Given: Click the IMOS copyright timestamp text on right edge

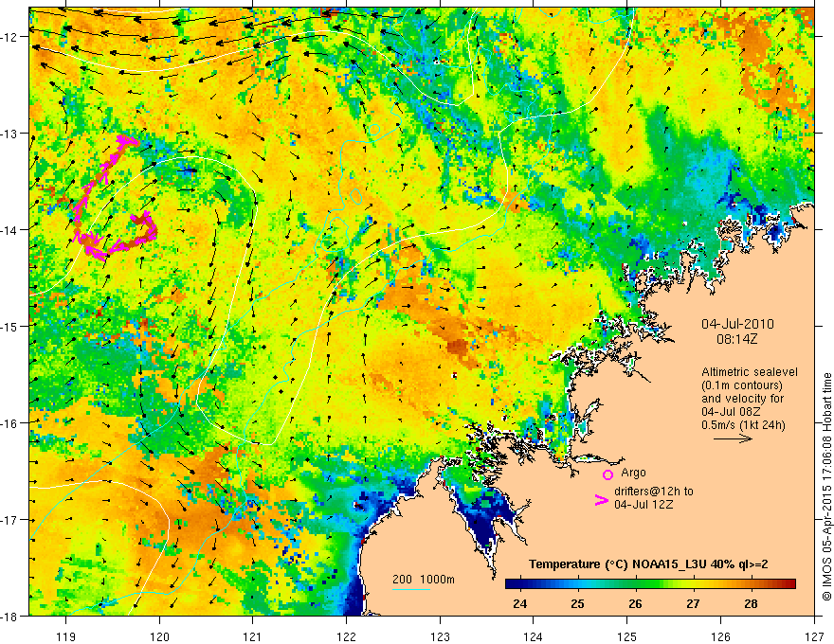Looking at the screenshot, I should pos(826,486).
